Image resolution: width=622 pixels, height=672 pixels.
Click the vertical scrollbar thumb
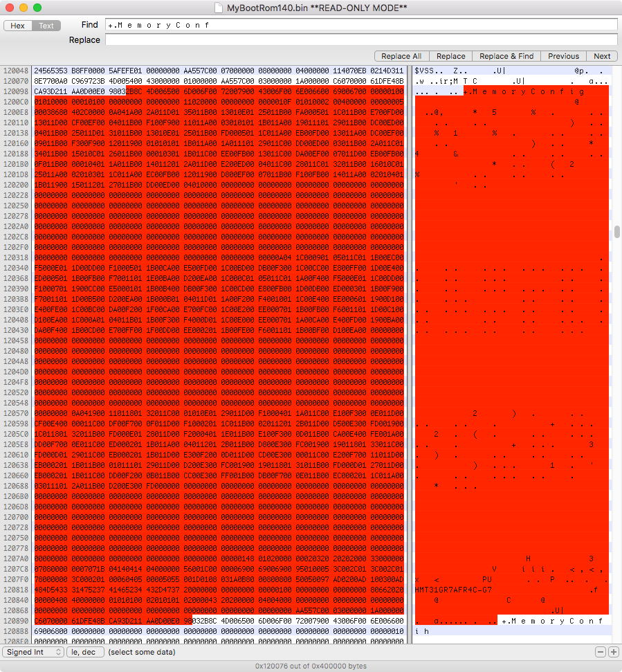(617, 231)
